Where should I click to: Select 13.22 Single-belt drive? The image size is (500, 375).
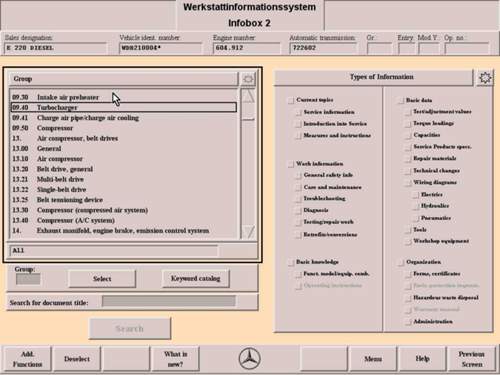coord(124,190)
